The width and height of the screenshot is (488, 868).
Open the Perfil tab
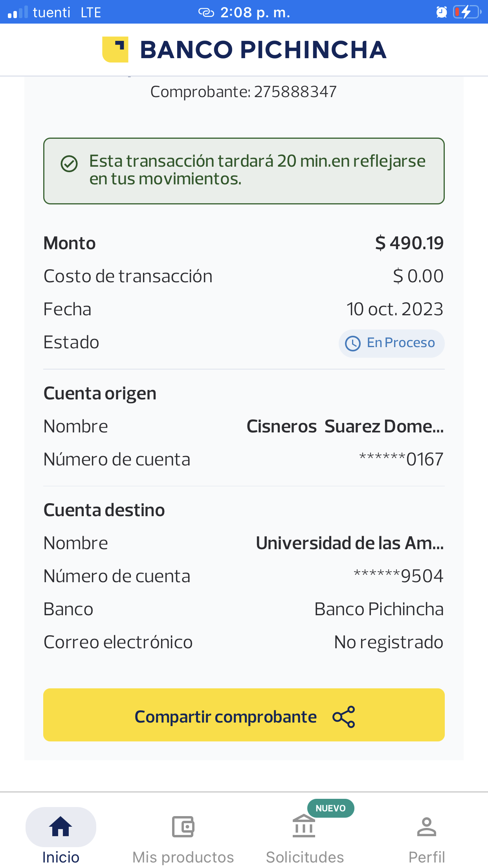click(x=427, y=857)
